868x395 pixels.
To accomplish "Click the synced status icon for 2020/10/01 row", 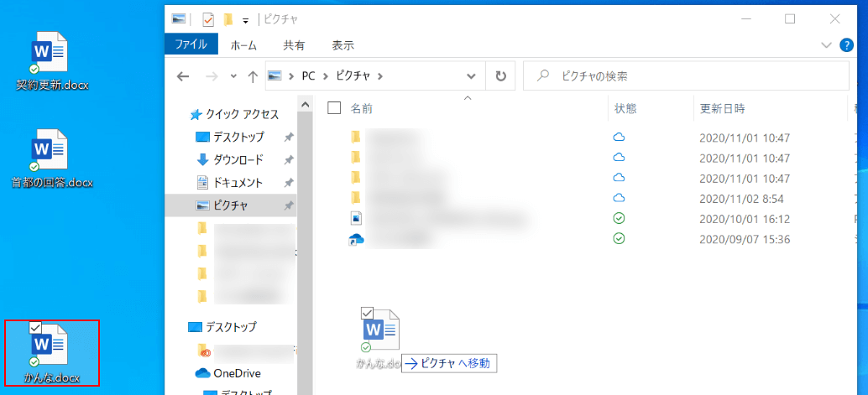I will point(620,219).
